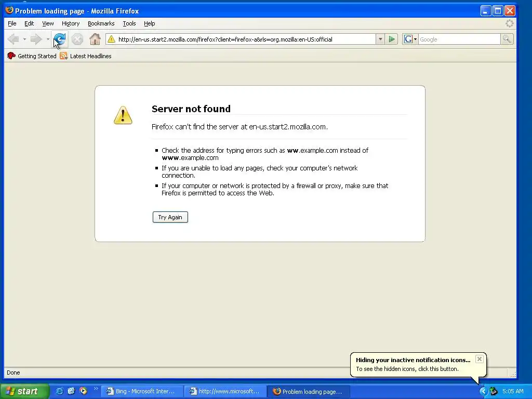Open the Latest Headlines feed bookmark
The image size is (532, 399).
(x=86, y=56)
